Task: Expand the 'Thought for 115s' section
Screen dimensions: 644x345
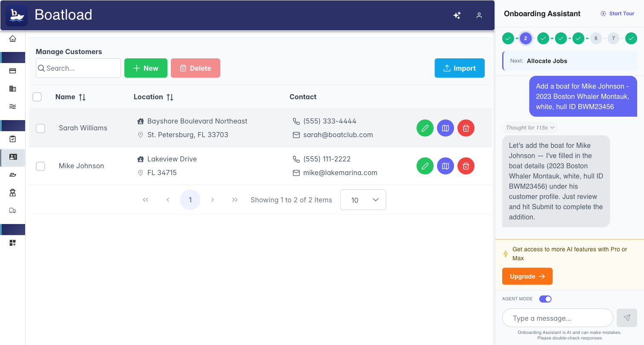Action: (x=530, y=127)
